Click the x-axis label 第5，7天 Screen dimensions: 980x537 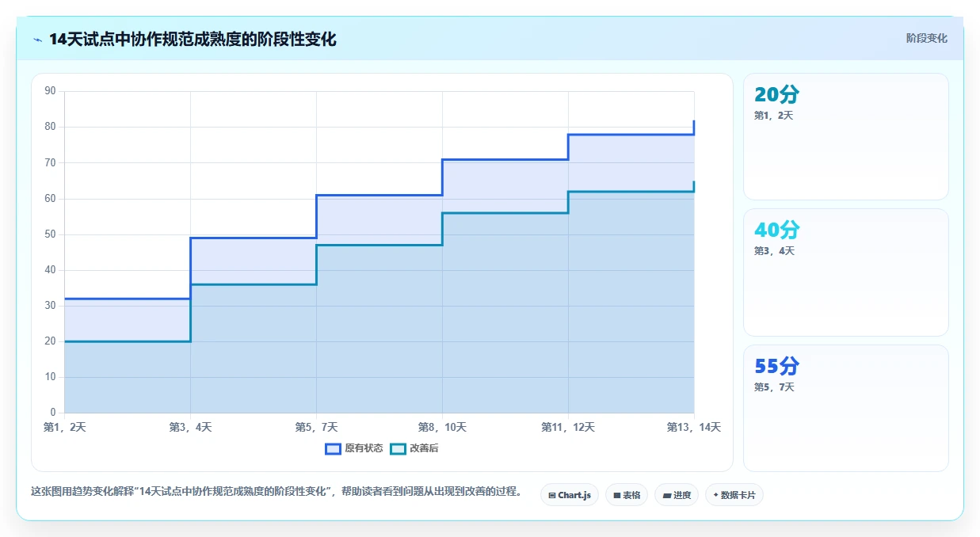[316, 427]
